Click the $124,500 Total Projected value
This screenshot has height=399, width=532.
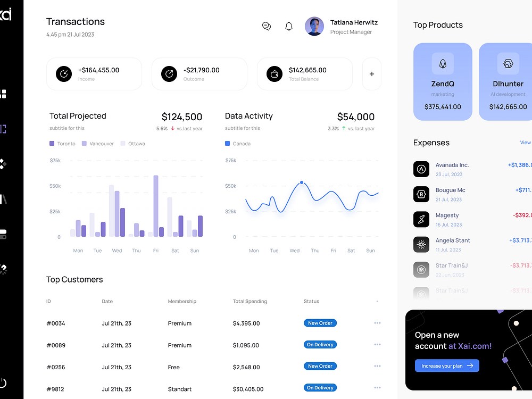tap(182, 117)
